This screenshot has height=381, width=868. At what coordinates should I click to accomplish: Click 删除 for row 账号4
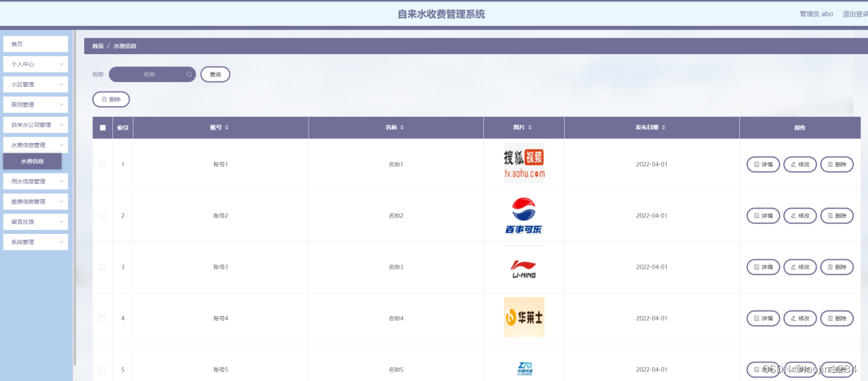pyautogui.click(x=837, y=318)
